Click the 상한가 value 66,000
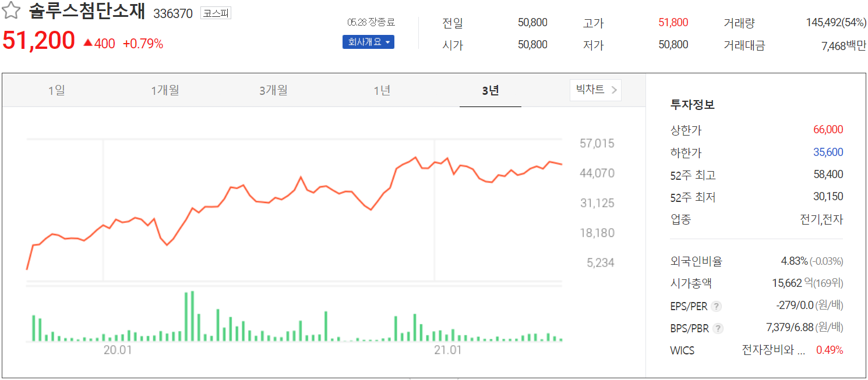 click(x=828, y=130)
